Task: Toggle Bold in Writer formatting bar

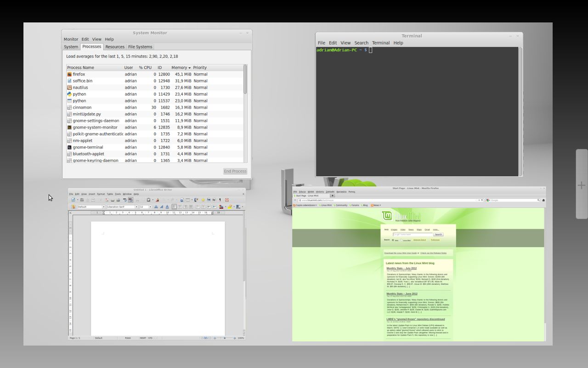Action: pyautogui.click(x=156, y=207)
